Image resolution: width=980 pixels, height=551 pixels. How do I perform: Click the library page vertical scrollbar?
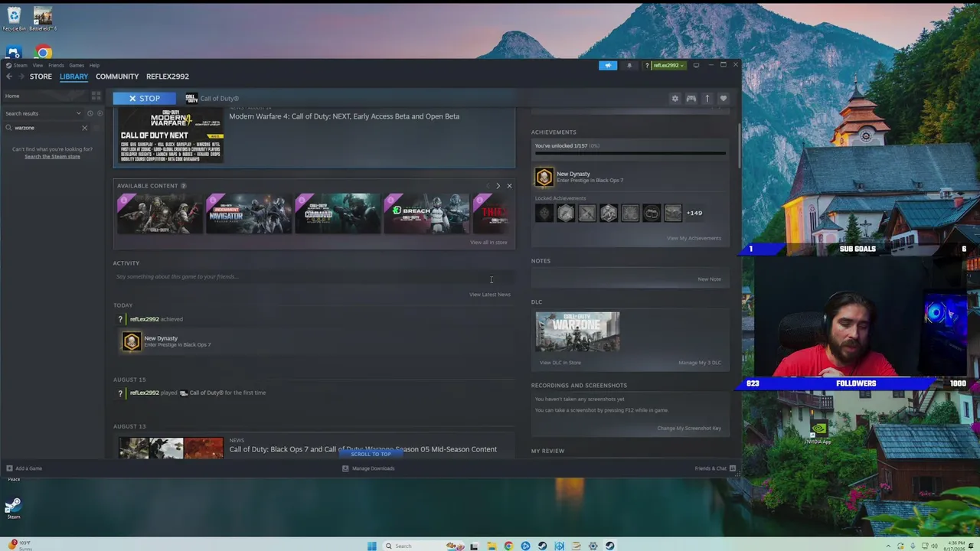(739, 145)
